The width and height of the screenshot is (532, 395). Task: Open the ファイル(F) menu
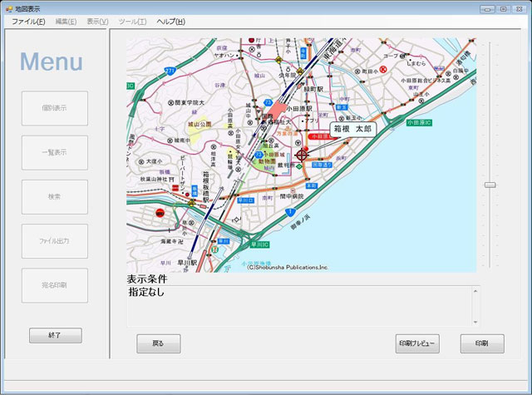pos(28,22)
